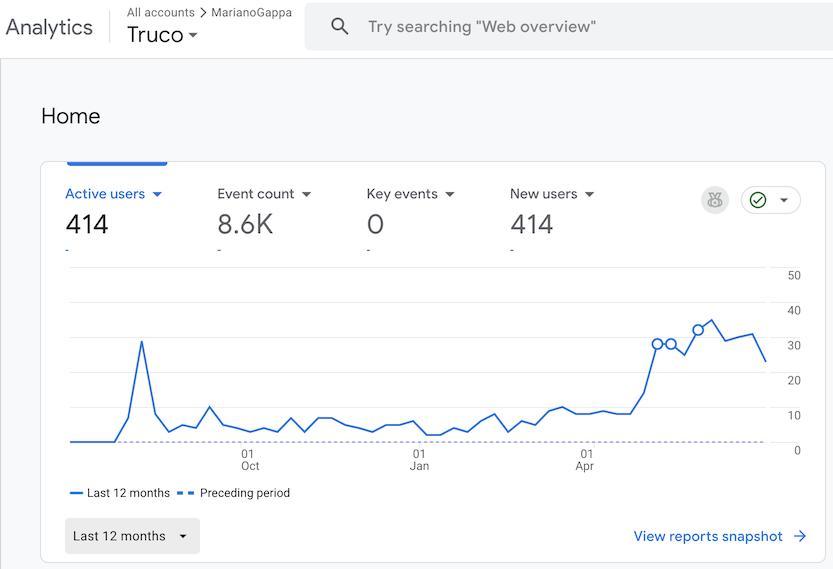Open the Truco property selector

(162, 35)
